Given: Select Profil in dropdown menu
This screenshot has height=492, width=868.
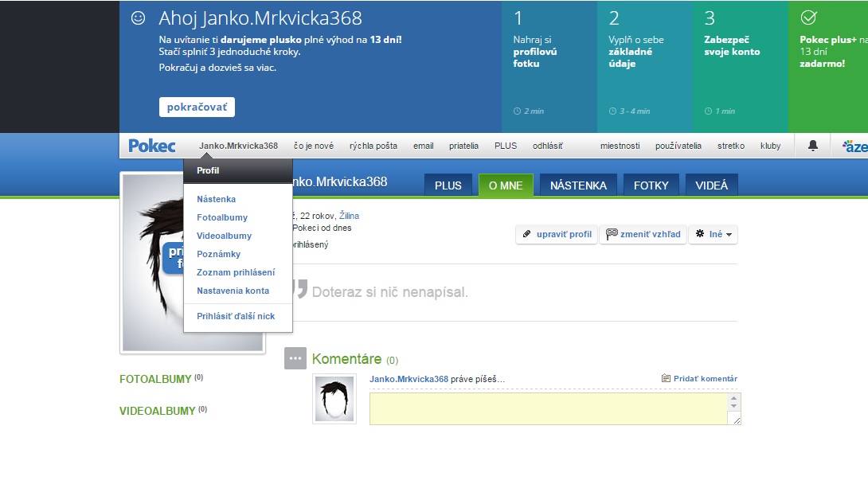Looking at the screenshot, I should click(238, 170).
